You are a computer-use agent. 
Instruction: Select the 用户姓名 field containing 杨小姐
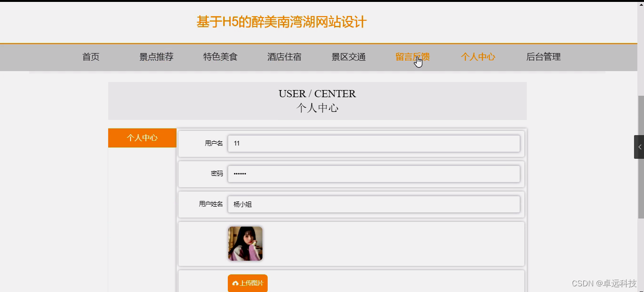(373, 204)
